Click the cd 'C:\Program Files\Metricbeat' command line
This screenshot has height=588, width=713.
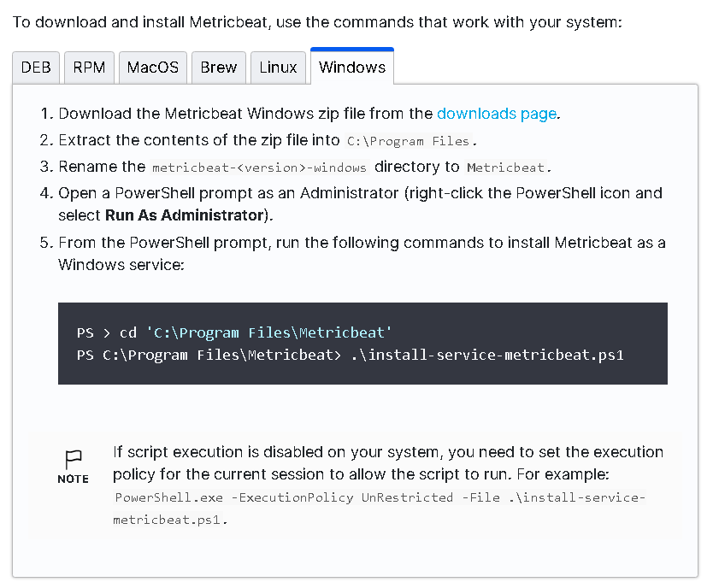(234, 332)
